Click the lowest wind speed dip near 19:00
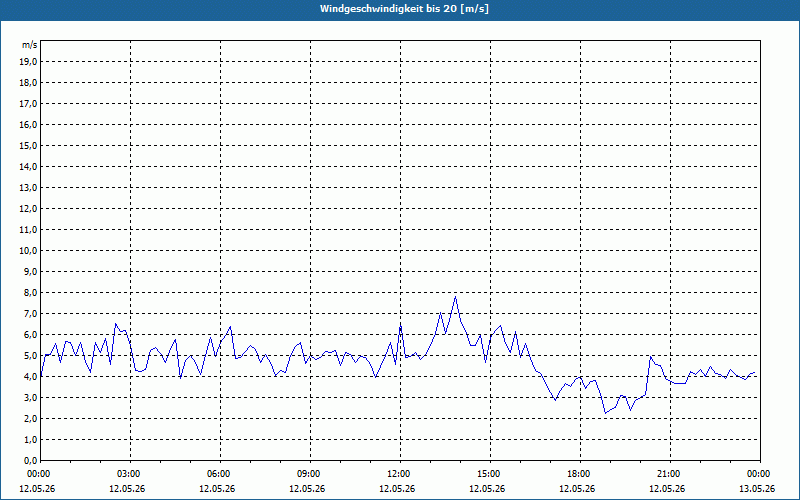Viewport: 800px width, 500px height. pyautogui.click(x=605, y=413)
